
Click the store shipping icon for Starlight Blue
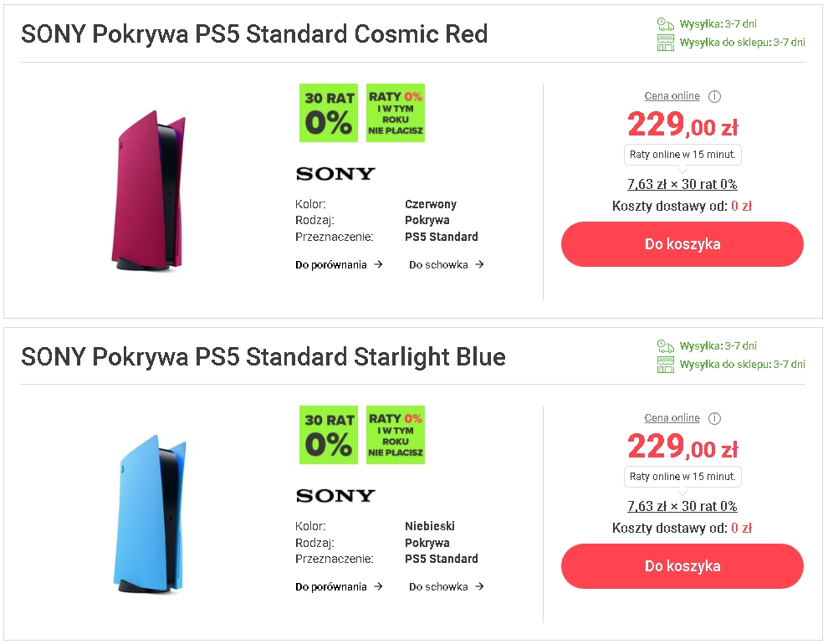(x=665, y=365)
